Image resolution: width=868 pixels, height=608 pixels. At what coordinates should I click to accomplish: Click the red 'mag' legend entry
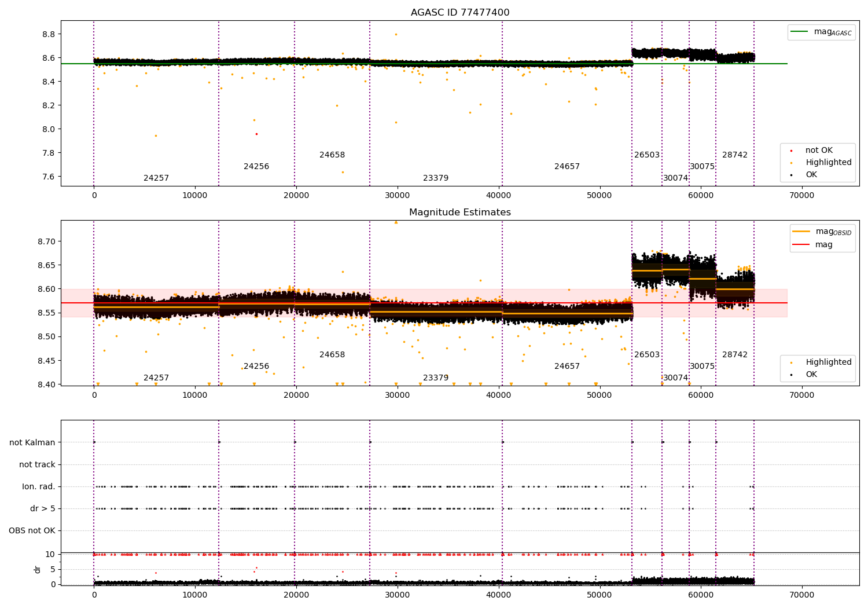click(812, 245)
